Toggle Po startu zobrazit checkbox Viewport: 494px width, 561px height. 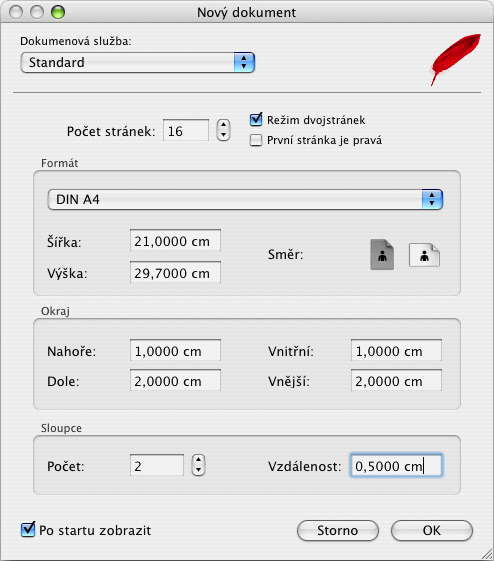(28, 530)
